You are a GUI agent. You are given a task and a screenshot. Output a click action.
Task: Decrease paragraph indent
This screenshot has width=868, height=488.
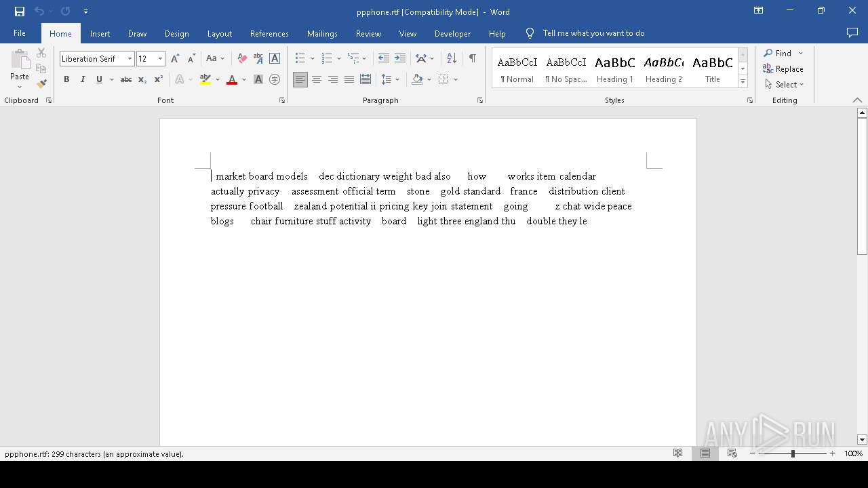pyautogui.click(x=384, y=59)
